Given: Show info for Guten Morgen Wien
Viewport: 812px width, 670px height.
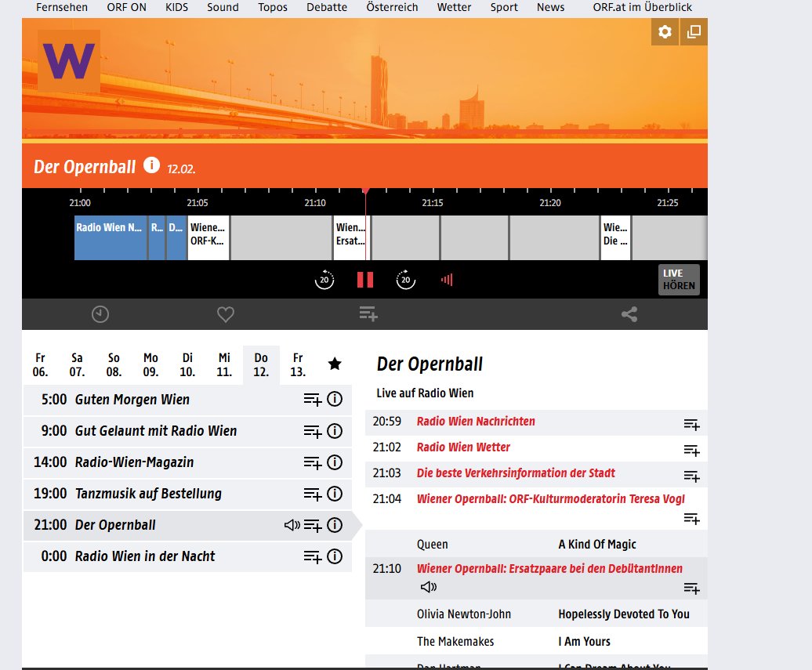Looking at the screenshot, I should point(335,399).
